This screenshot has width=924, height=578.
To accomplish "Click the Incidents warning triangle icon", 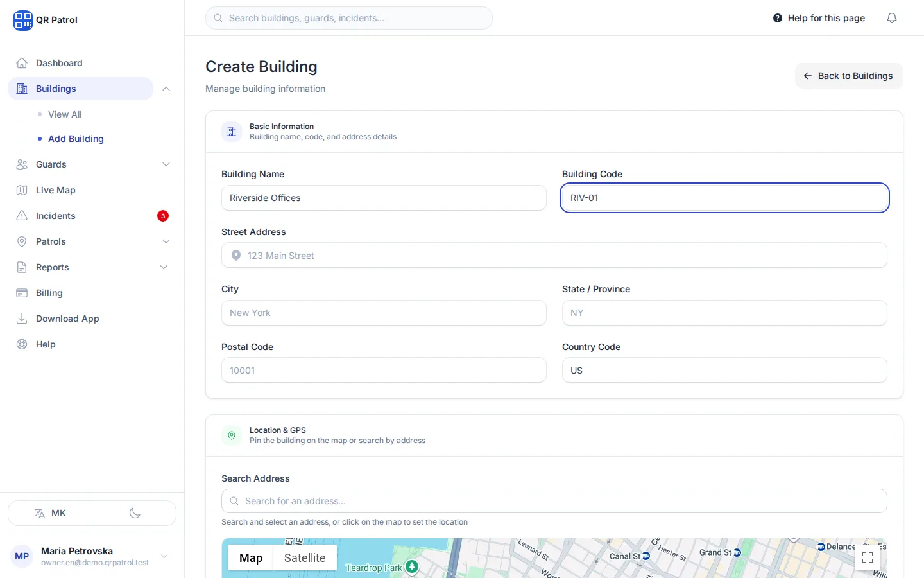I will click(x=22, y=216).
